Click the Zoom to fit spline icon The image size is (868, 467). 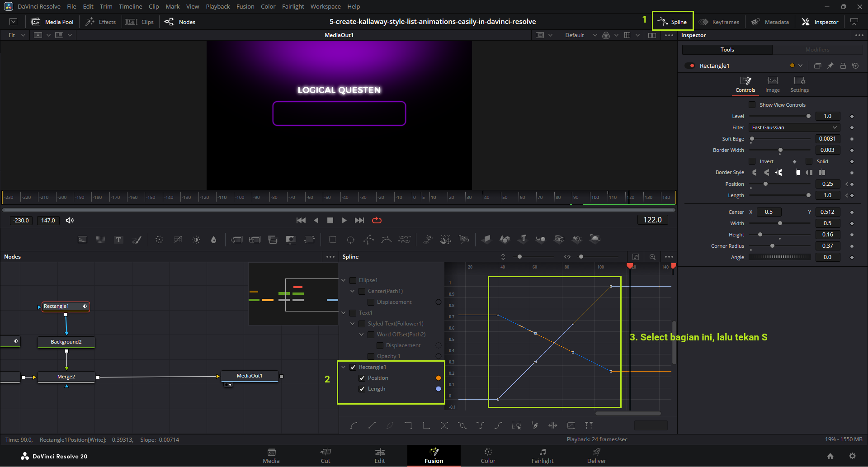pos(635,257)
